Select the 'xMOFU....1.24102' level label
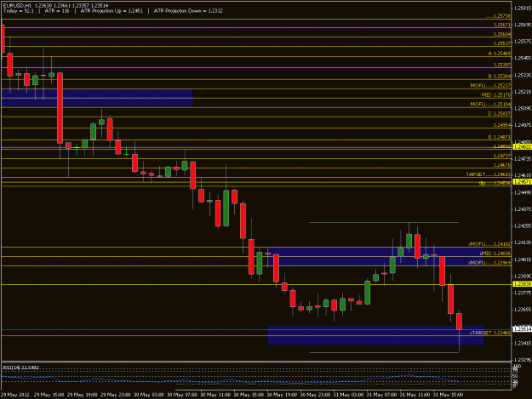Screen dimensions: 532x399 coord(489,244)
